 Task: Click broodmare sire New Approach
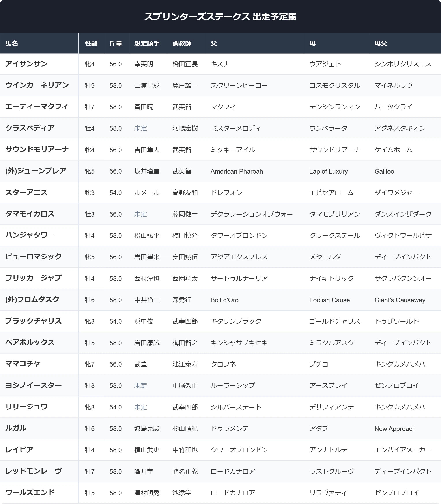pyautogui.click(x=395, y=428)
